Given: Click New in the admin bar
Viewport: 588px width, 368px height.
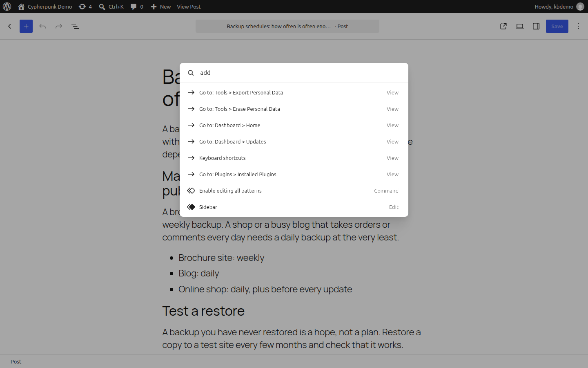Looking at the screenshot, I should [x=161, y=7].
